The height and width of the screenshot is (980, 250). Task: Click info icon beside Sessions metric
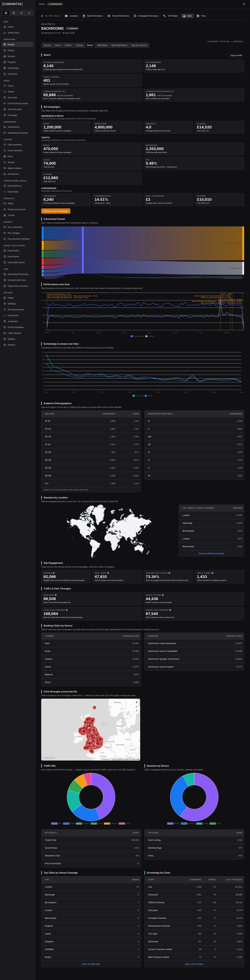54,573
